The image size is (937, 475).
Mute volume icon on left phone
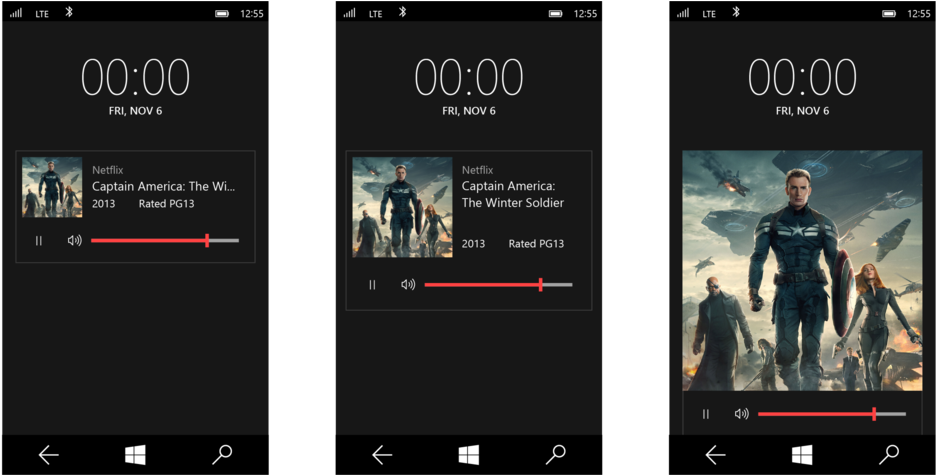[74, 240]
